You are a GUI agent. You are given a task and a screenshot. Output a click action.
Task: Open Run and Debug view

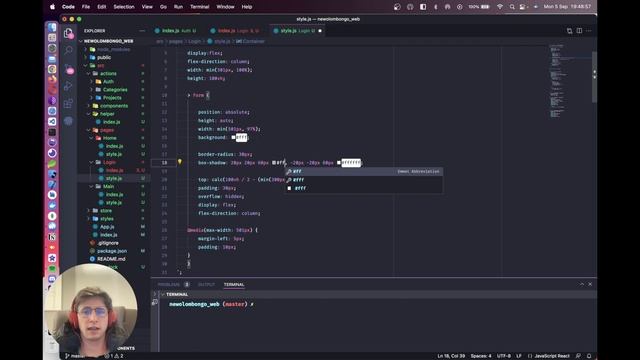tap(68, 86)
